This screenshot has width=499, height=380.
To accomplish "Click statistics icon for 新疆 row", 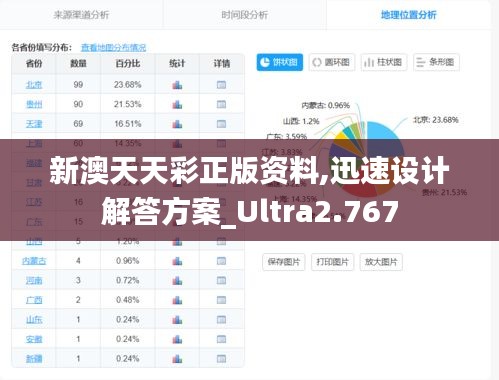I will (x=177, y=359).
